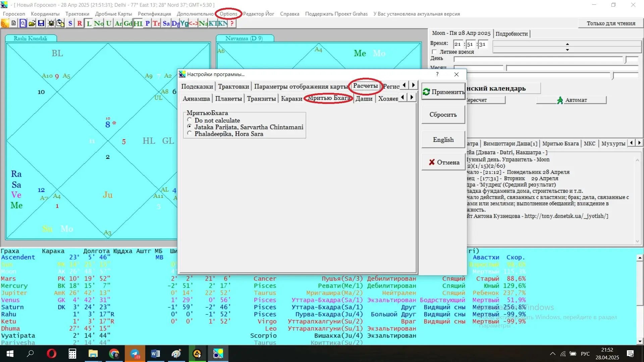Click the magnifier search chart icon
This screenshot has height=362, width=644.
coord(22,23)
